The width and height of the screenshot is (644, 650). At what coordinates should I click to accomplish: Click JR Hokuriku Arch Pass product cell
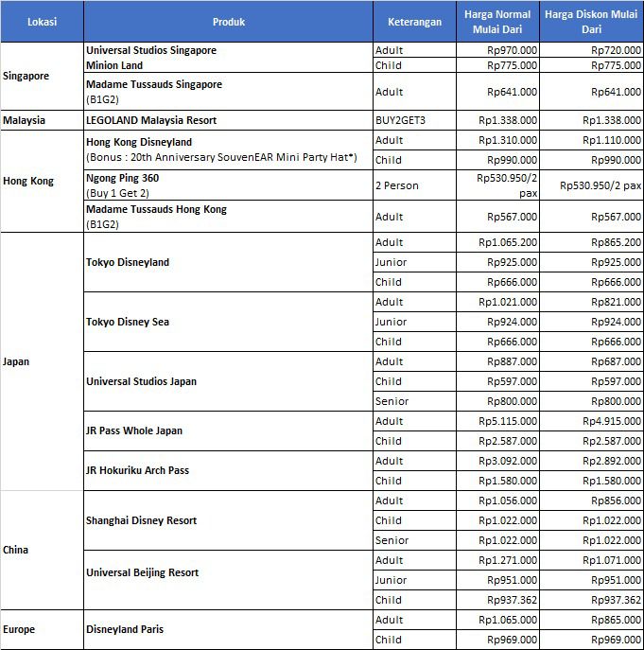[x=228, y=470]
